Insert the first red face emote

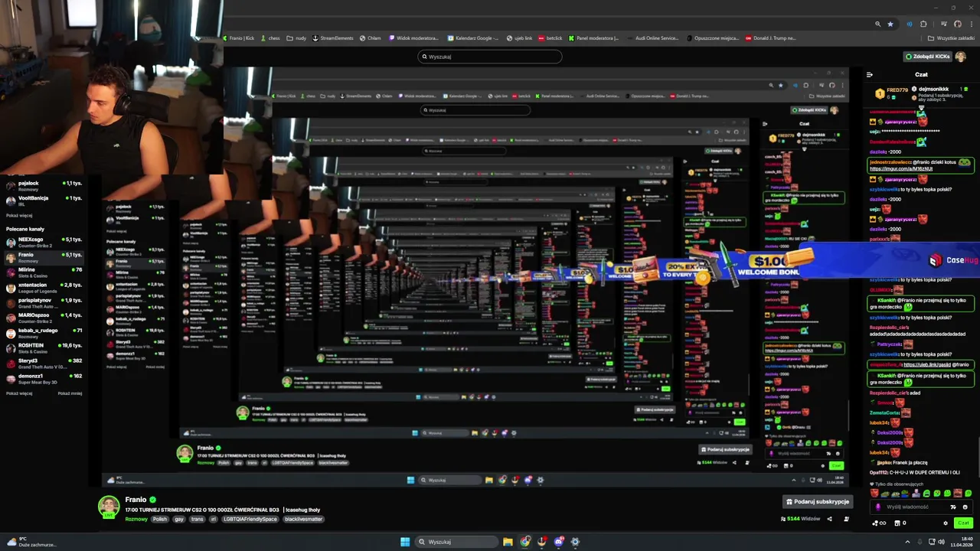[x=874, y=493]
